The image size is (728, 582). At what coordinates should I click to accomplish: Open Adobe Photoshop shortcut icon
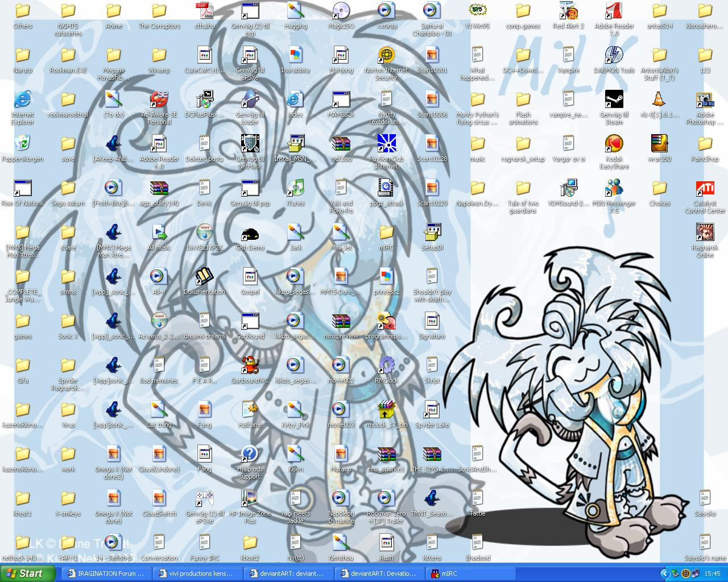[705, 99]
